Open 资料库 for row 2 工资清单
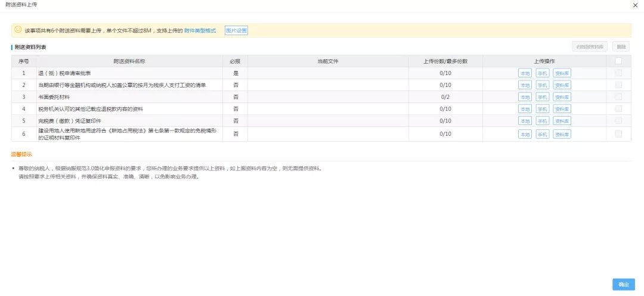 coord(562,85)
